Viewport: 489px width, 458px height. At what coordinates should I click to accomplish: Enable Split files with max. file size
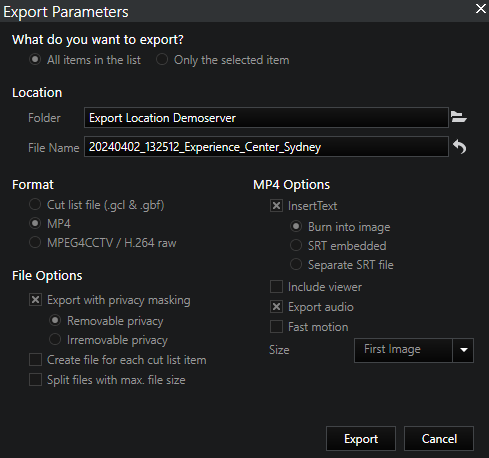(x=35, y=380)
